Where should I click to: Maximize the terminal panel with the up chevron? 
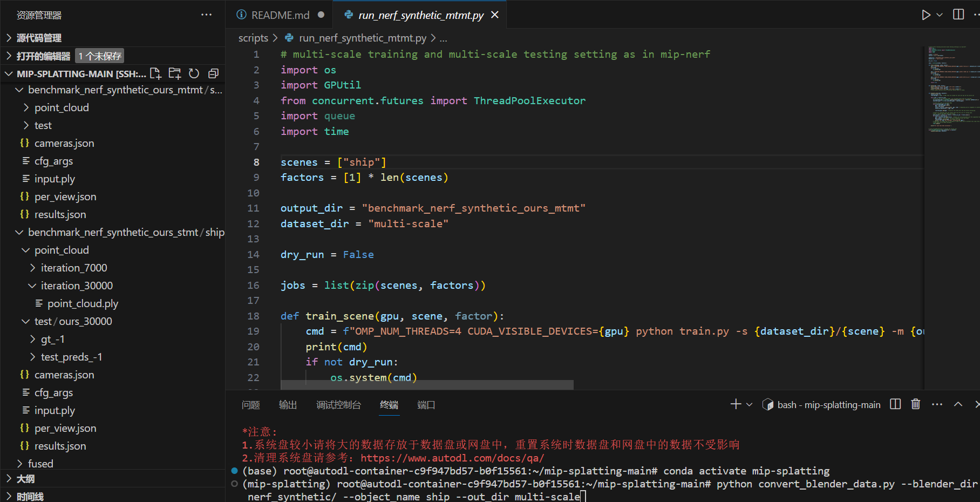coord(958,404)
